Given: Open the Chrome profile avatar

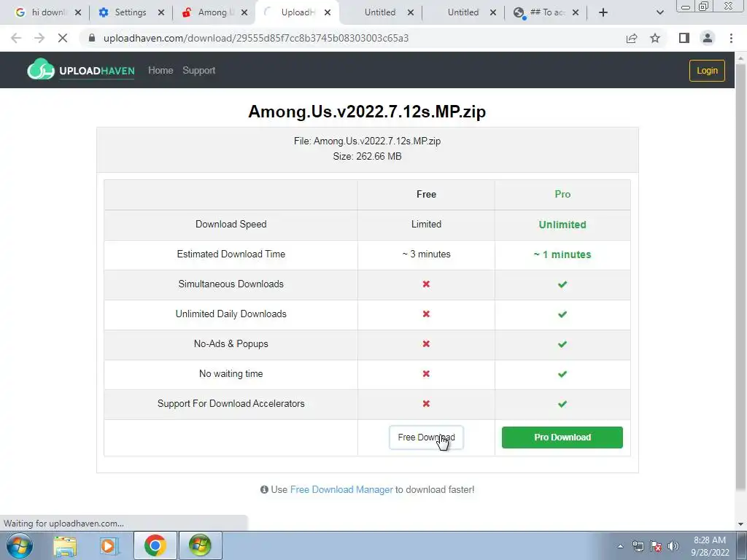Looking at the screenshot, I should click(708, 38).
